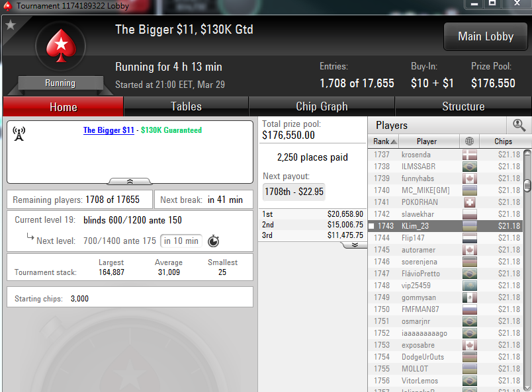Sort players by country globe icon
Screen dimensions: 532x392
(x=470, y=141)
